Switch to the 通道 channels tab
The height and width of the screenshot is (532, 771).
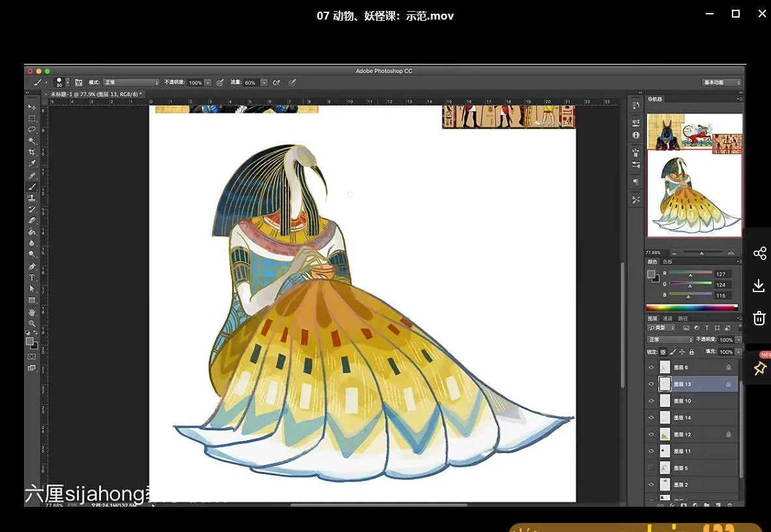pos(668,318)
